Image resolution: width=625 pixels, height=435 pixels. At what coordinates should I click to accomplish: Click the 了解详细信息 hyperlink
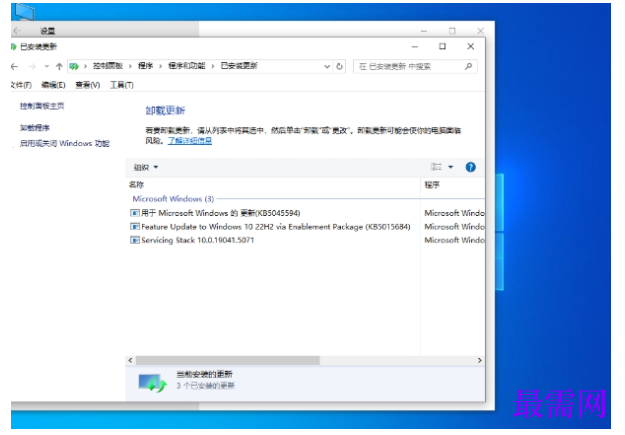(190, 141)
